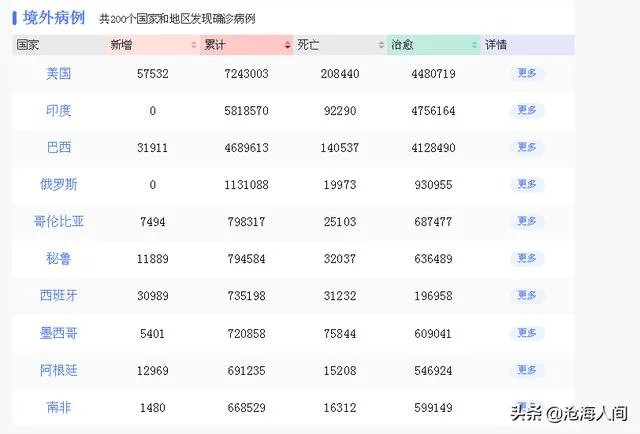Open 印度 country link

tap(59, 111)
